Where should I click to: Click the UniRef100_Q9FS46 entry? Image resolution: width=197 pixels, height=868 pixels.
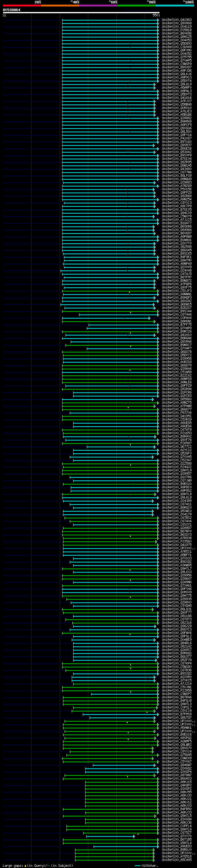pos(177,589)
